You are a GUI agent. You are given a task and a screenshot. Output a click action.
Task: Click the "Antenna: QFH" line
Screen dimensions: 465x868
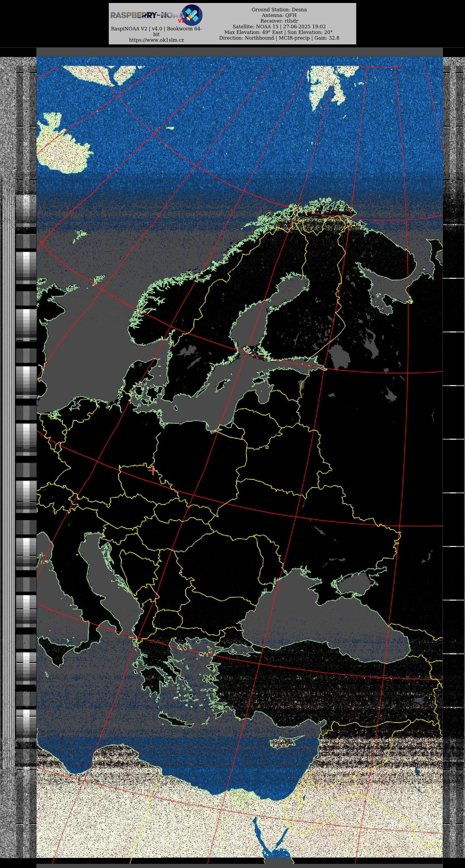(279, 15)
